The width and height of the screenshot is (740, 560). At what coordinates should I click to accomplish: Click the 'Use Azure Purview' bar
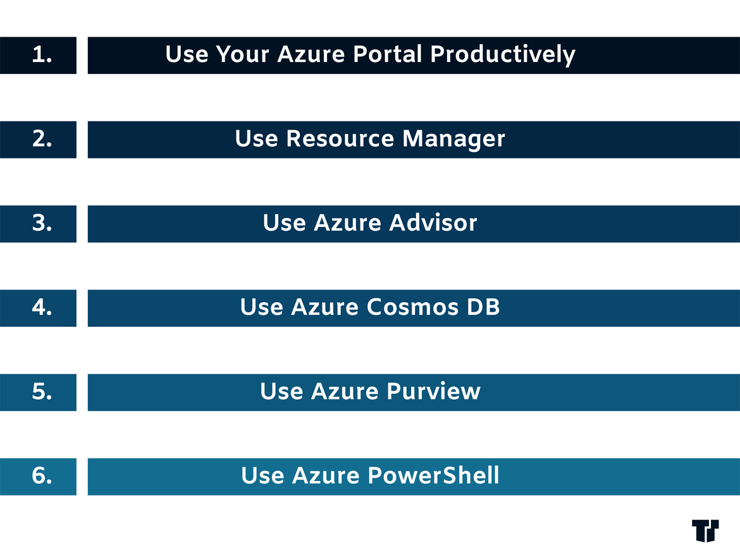click(414, 392)
